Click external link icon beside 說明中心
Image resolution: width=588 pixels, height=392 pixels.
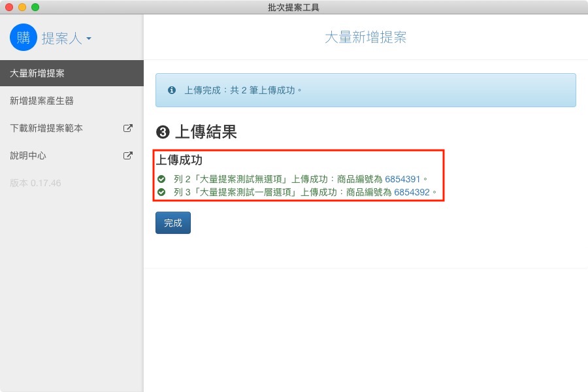[128, 155]
